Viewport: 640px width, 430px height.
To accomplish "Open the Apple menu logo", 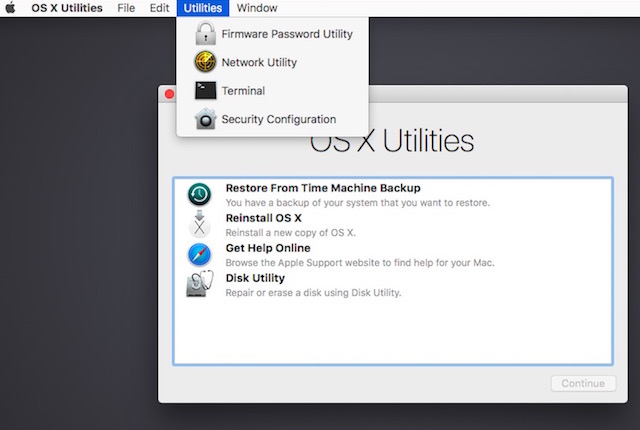I will click(x=11, y=8).
